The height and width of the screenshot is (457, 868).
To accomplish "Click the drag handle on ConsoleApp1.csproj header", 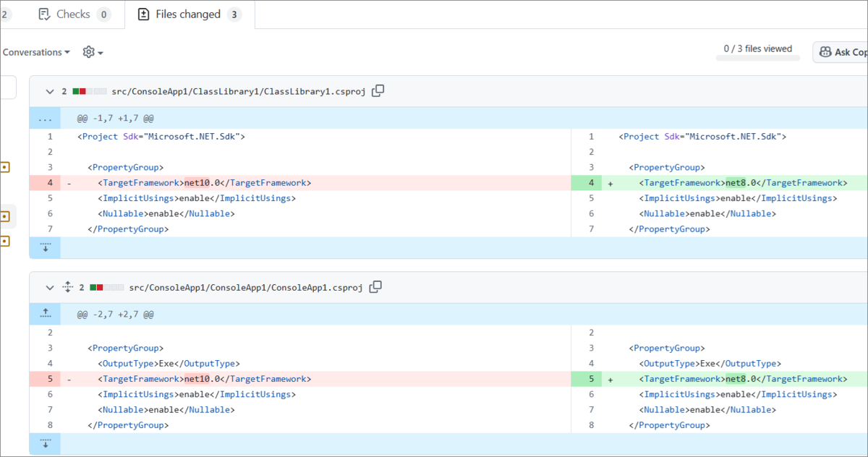I will pyautogui.click(x=68, y=286).
